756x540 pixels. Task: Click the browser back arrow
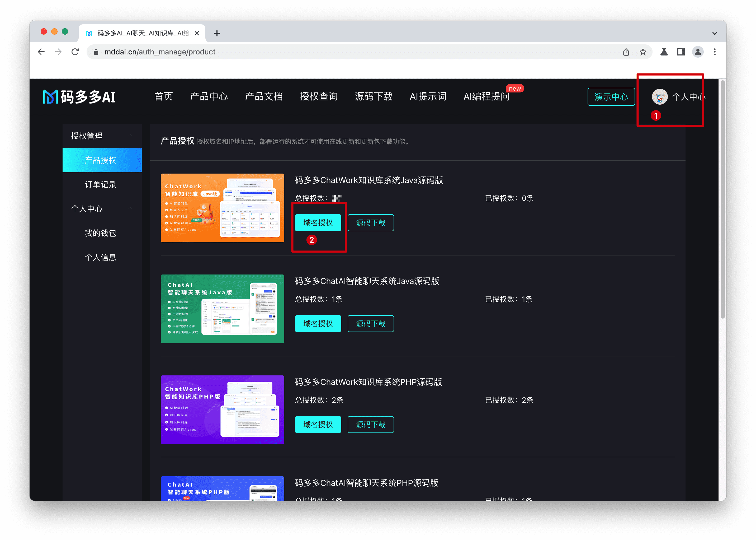tap(41, 52)
